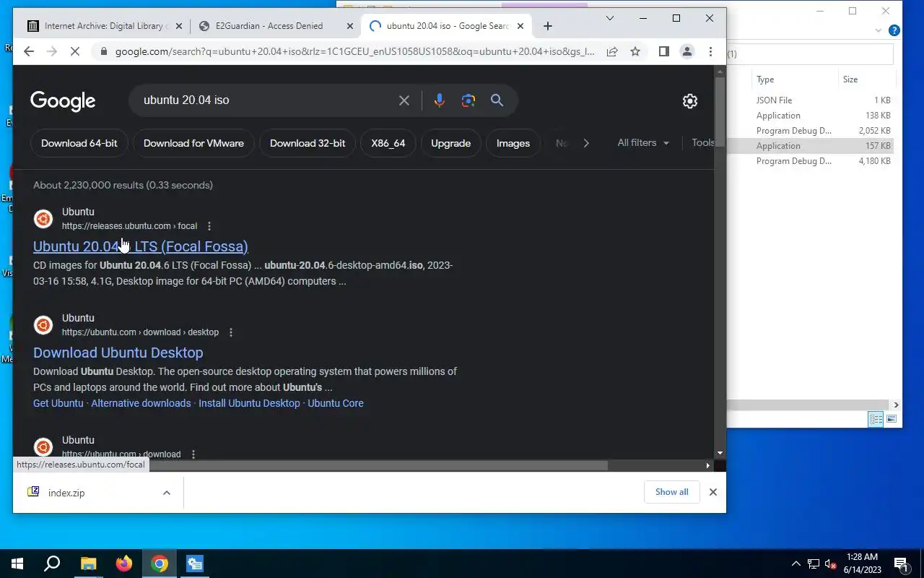This screenshot has height=578, width=924.
Task: Click the share page icon in address bar
Action: pyautogui.click(x=612, y=51)
